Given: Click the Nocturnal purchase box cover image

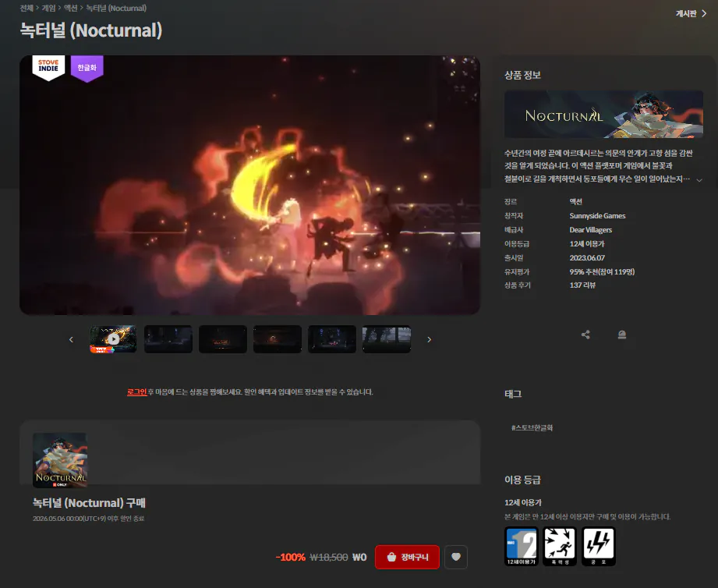Looking at the screenshot, I should [x=60, y=460].
